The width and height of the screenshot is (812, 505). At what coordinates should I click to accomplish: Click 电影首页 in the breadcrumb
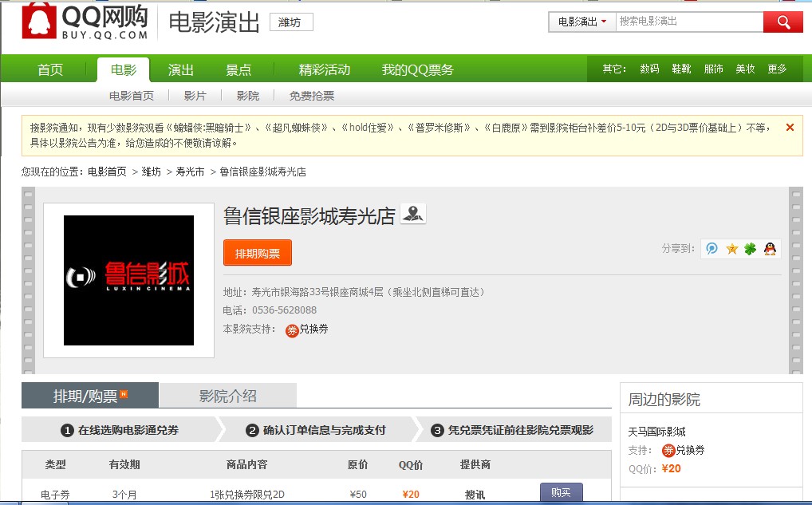[x=107, y=172]
